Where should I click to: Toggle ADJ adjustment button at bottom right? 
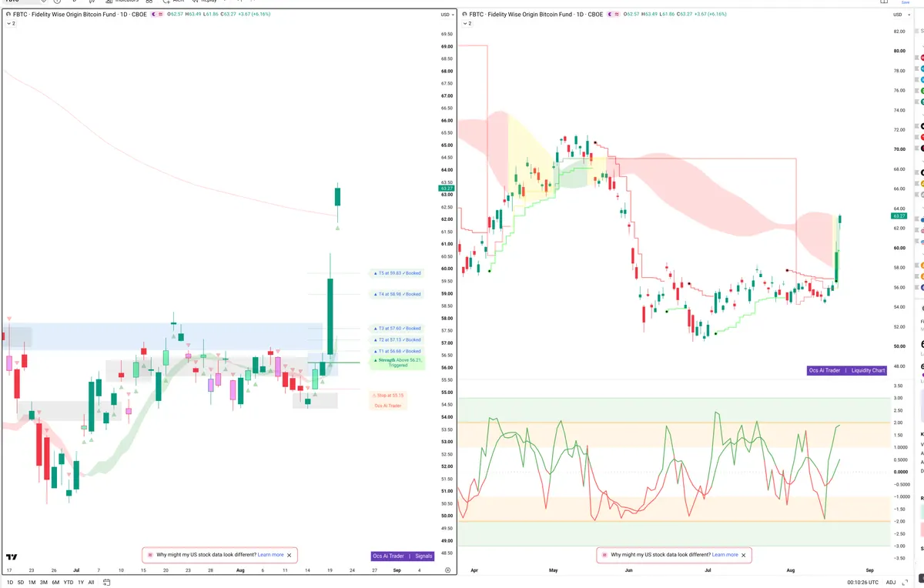[891, 583]
